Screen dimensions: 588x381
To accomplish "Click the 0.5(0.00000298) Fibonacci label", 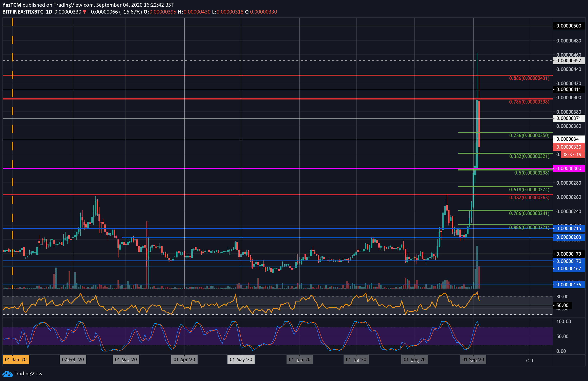I will tap(532, 173).
